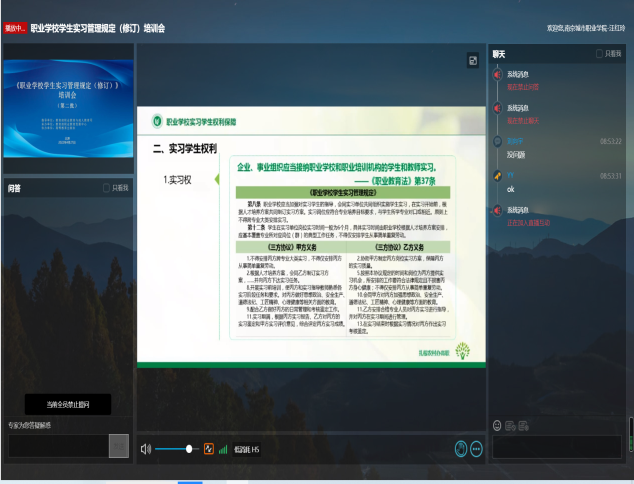This screenshot has height=484, width=634.
Task: Click the round blue player control button
Action: pyautogui.click(x=461, y=449)
